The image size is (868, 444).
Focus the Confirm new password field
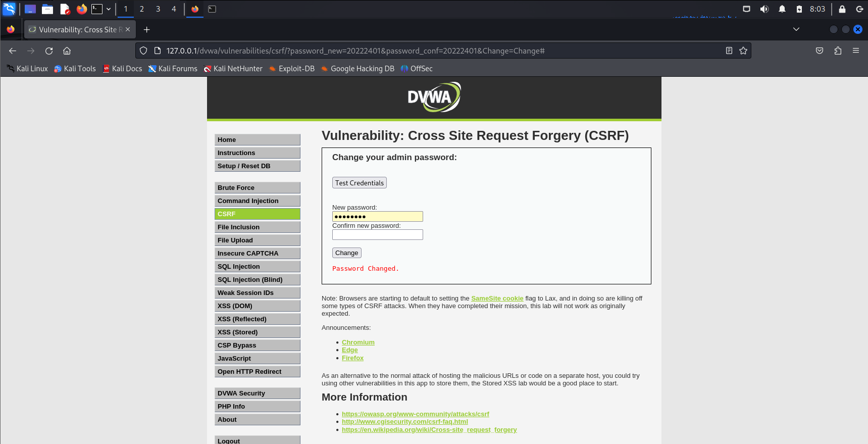(x=378, y=235)
